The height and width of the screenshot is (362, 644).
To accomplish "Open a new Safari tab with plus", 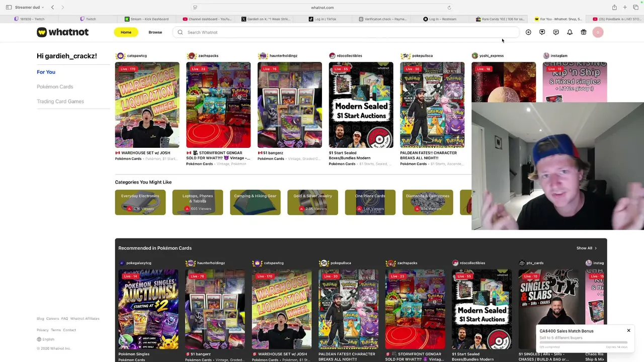I will coord(625,8).
